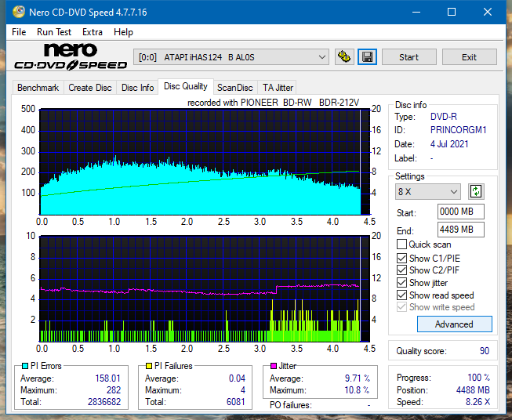Click the Nero app icon in title bar

tap(18, 12)
